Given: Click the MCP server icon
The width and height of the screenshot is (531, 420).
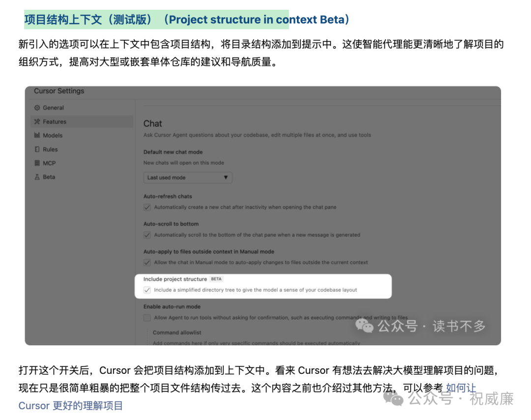Looking at the screenshot, I should [x=37, y=163].
